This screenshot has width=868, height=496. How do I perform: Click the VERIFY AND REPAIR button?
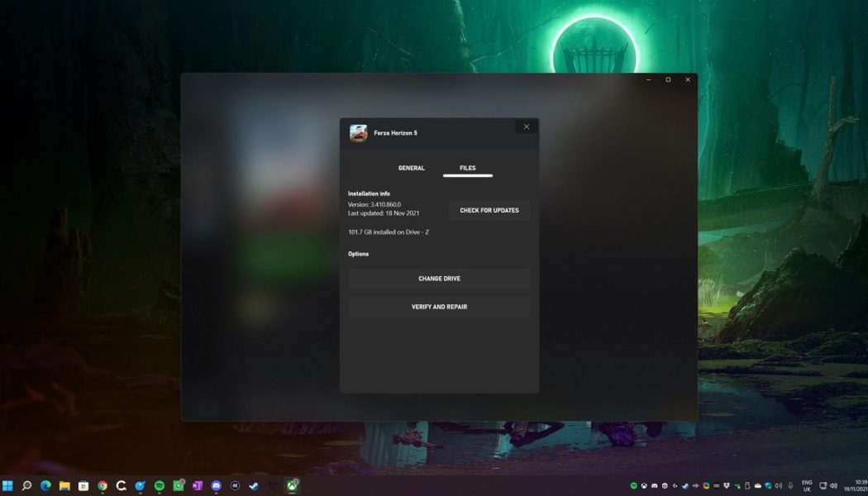439,307
